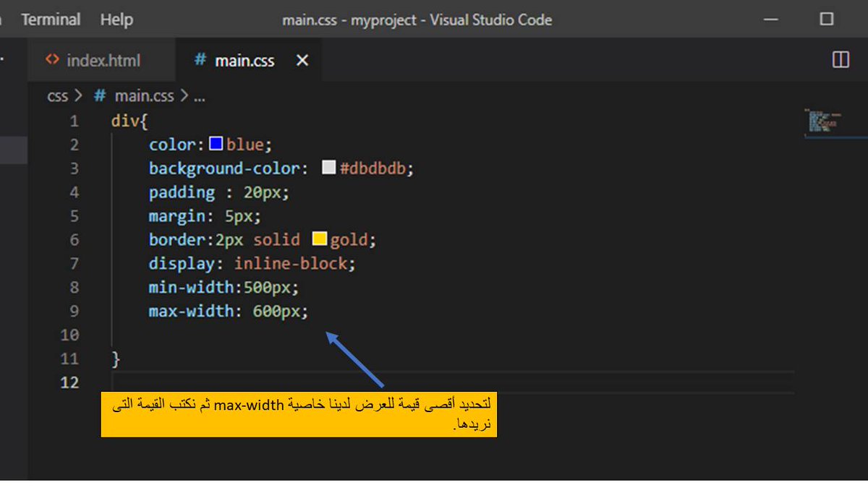The image size is (868, 488).
Task: Click line number 9 in gutter
Action: point(75,311)
